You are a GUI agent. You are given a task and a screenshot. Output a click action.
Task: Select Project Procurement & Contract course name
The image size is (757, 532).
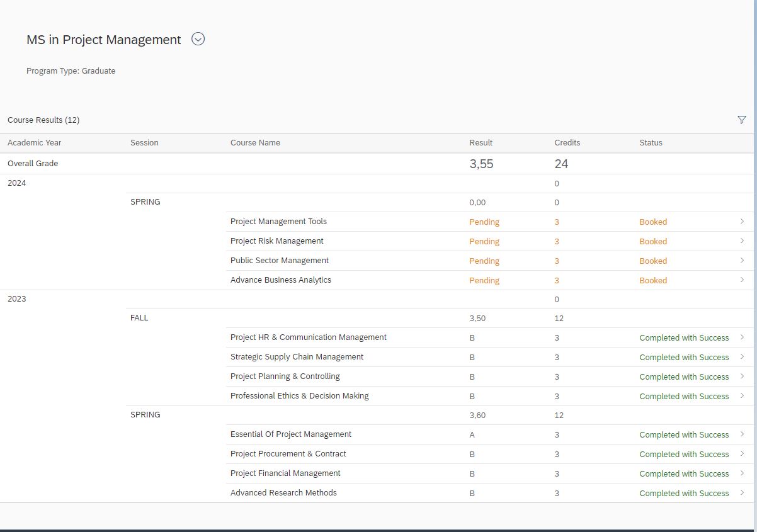288,454
